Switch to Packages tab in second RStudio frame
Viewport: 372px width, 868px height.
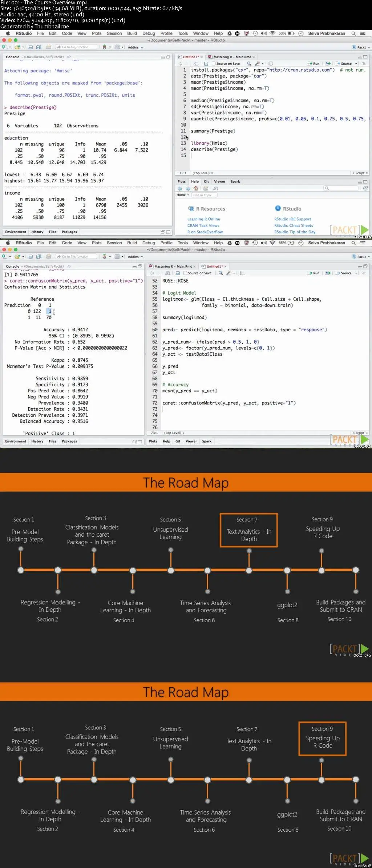pos(69,441)
